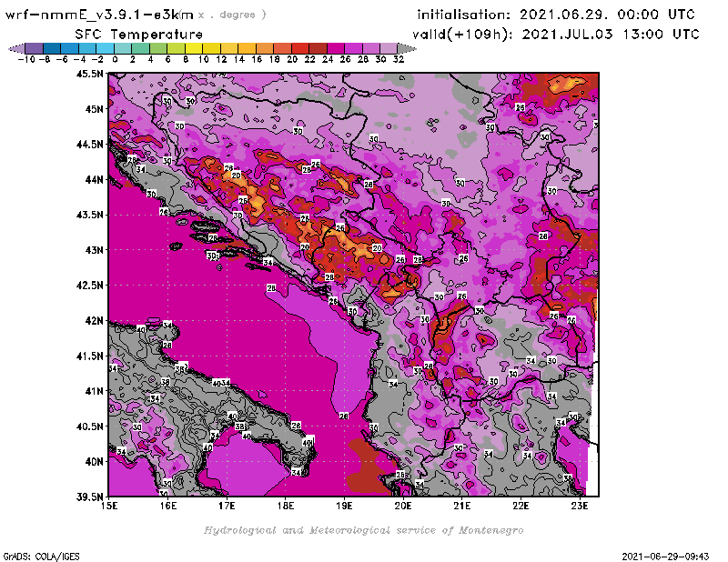Screen dimensions: 728x562
Task: Click the '20E' longitude label
Action: point(403,506)
